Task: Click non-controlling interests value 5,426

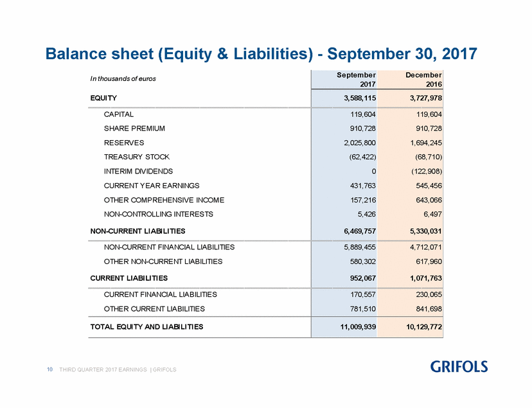Action: (366, 215)
